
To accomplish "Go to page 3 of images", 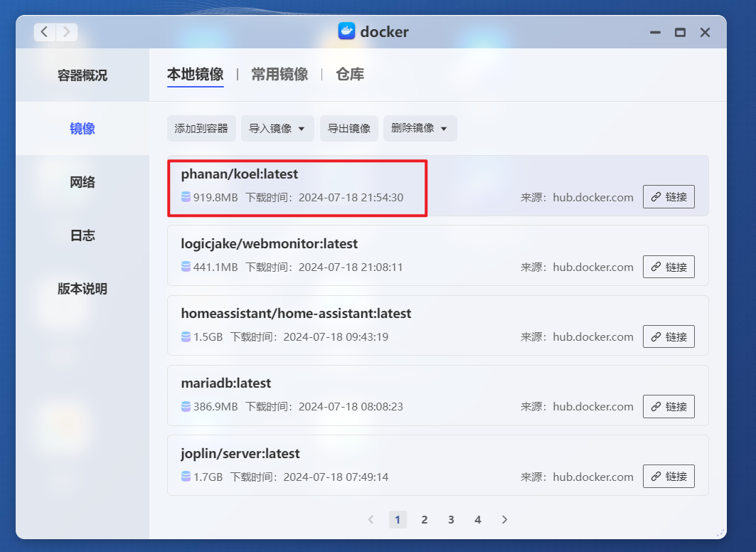I will click(451, 519).
